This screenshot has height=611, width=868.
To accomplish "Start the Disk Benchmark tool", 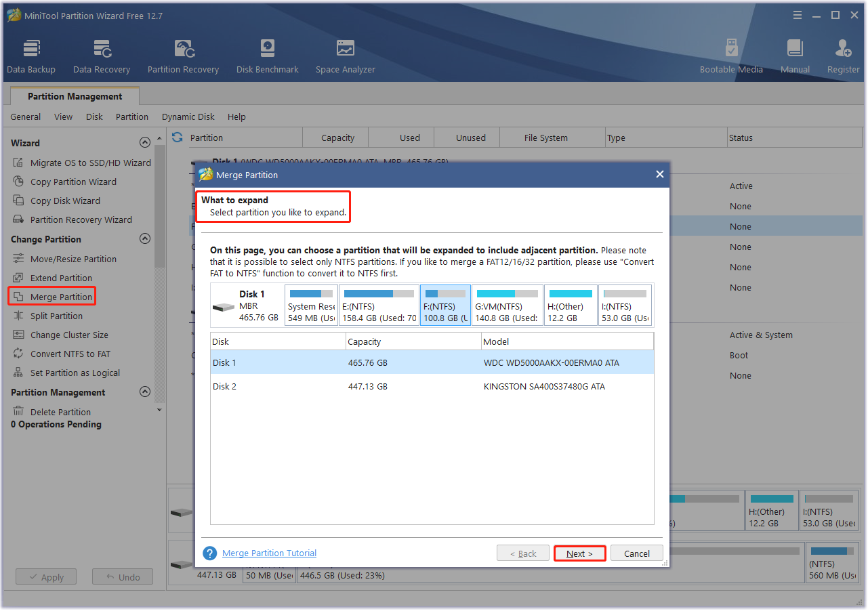I will (x=268, y=56).
